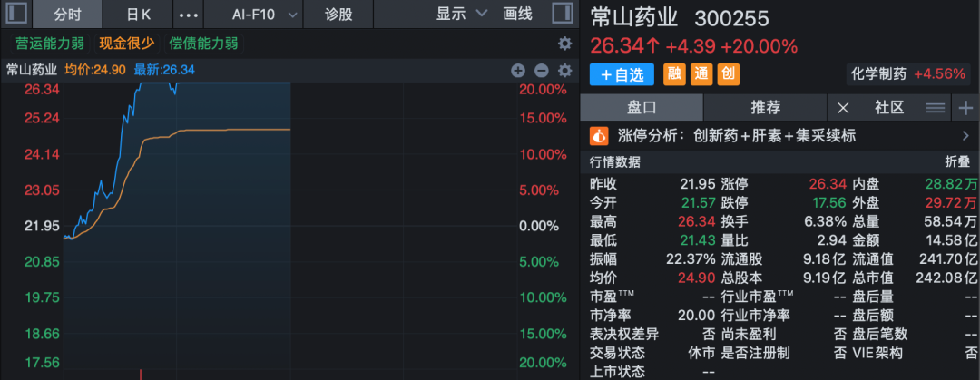The height and width of the screenshot is (380, 980).
Task: Click the +20.00% change in header
Action: (x=759, y=46)
